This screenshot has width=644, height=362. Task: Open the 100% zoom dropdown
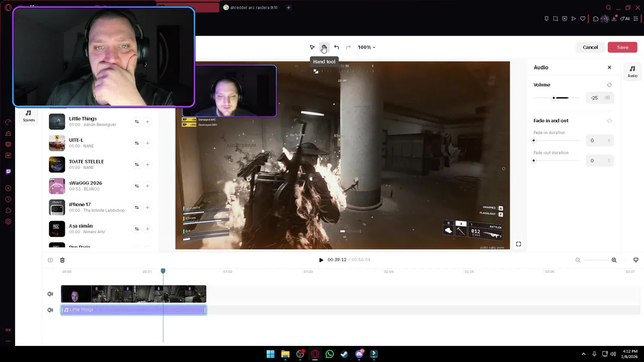pos(366,47)
